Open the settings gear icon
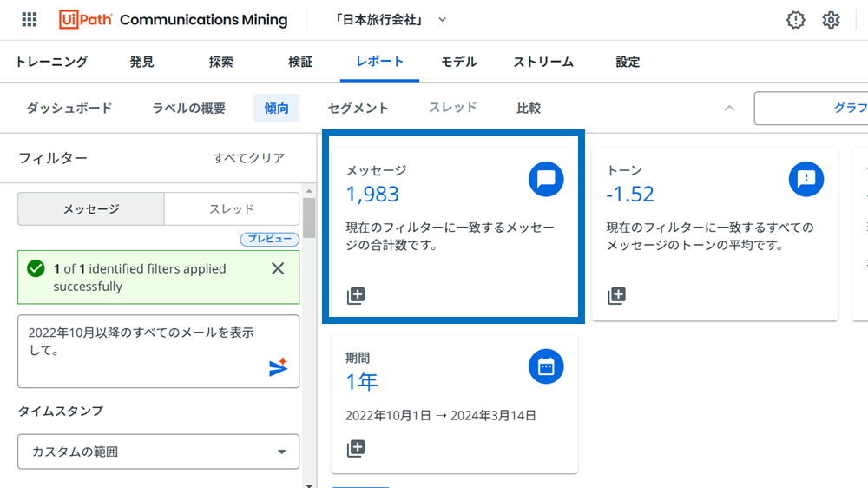Viewport: 868px width, 488px height. tap(831, 20)
